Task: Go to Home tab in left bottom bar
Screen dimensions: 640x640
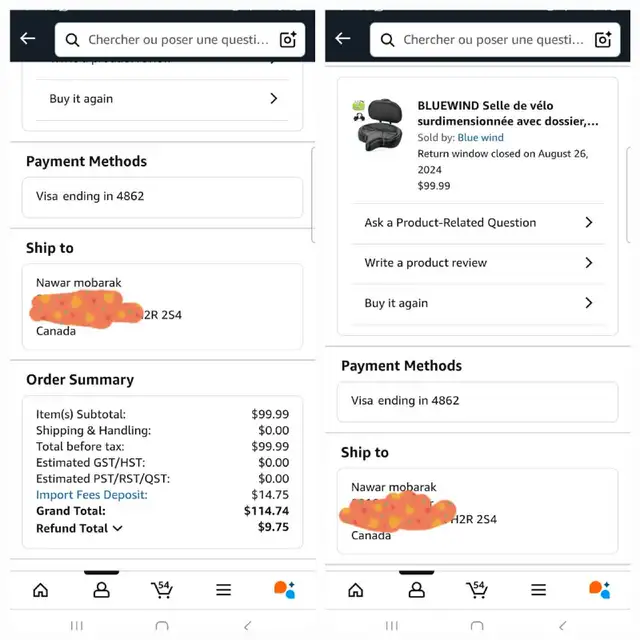Action: tap(40, 590)
